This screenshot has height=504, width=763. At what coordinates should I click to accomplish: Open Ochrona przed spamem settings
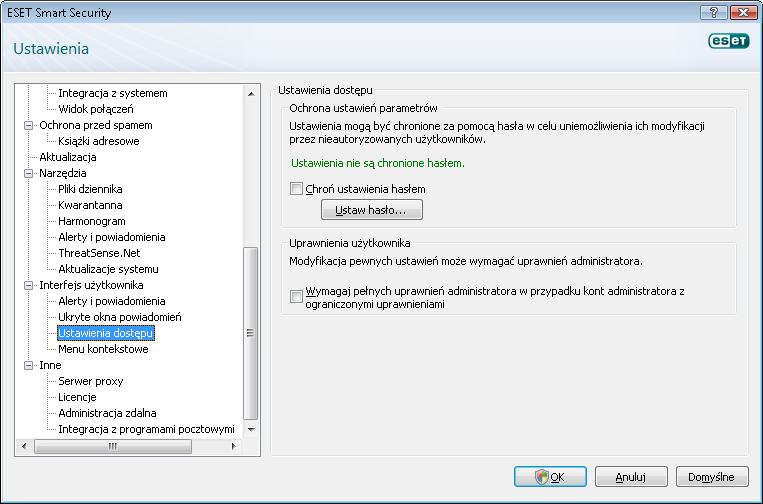[96, 125]
